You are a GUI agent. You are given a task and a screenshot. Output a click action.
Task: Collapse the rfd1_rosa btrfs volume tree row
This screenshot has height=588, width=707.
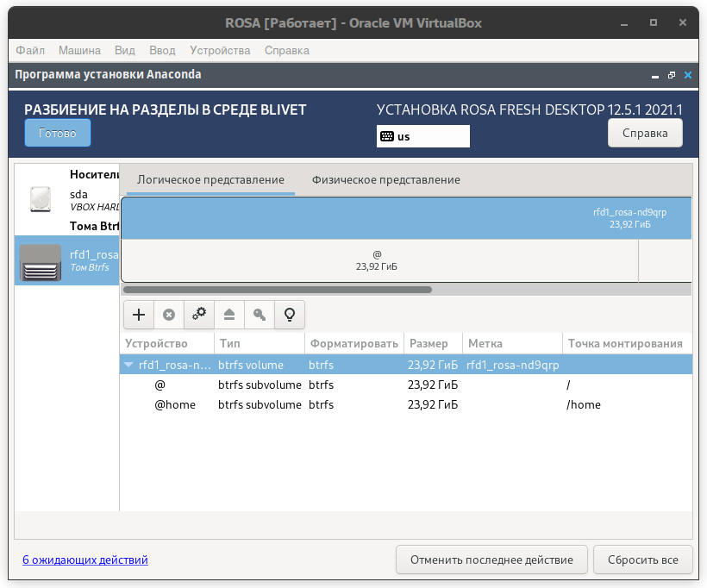pyautogui.click(x=128, y=365)
